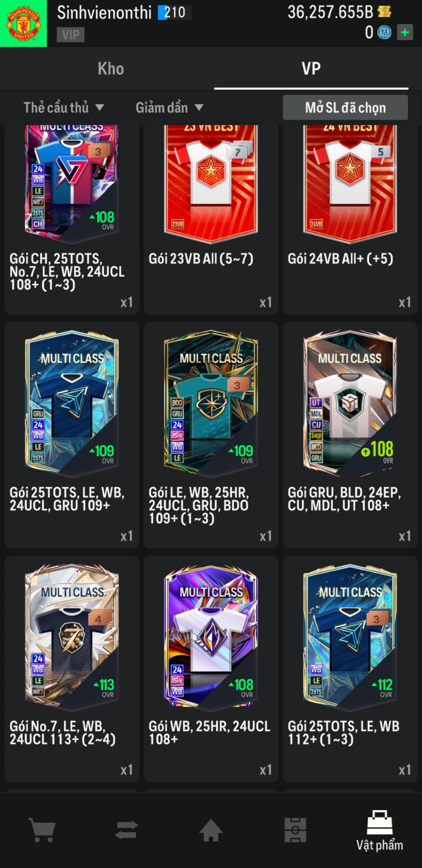Open the transfer market arrows icon
Screen dimensions: 422x868
[127, 830]
